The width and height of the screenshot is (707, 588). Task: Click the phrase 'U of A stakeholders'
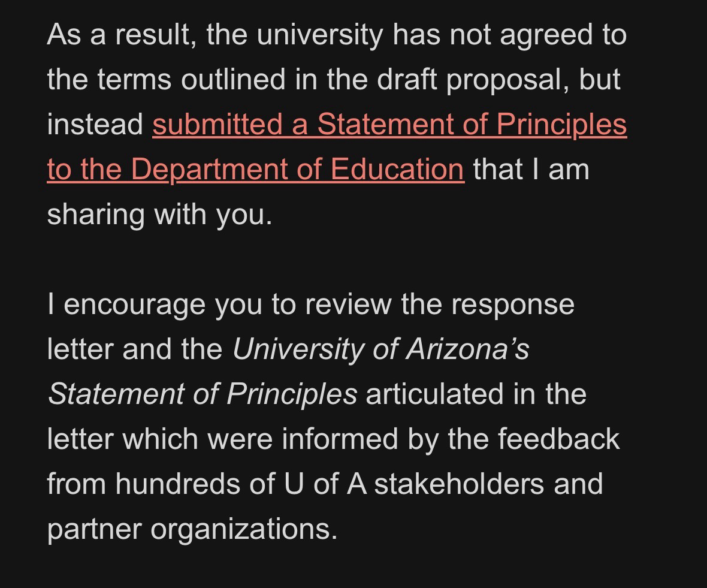point(414,484)
